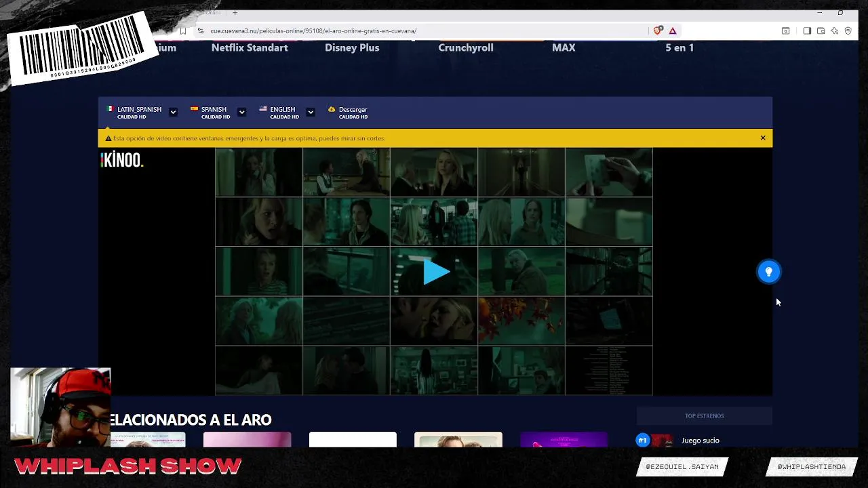
Task: Open the Brave VPN shield icon
Action: point(848,30)
